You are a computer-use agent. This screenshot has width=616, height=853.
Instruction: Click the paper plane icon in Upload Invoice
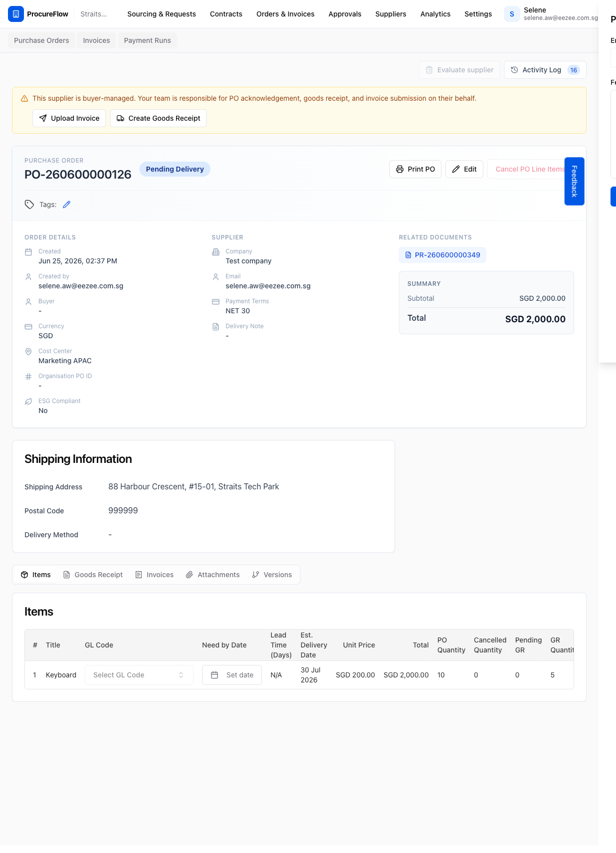tap(43, 118)
